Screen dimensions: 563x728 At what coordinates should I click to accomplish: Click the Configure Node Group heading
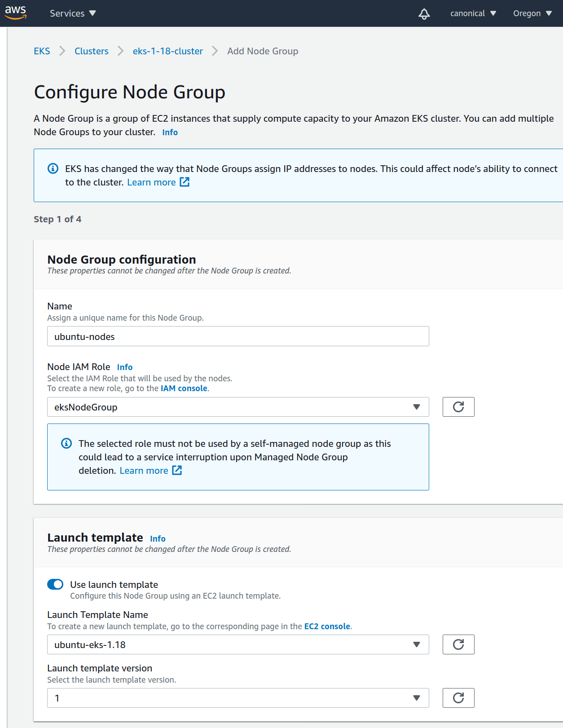pyautogui.click(x=130, y=92)
